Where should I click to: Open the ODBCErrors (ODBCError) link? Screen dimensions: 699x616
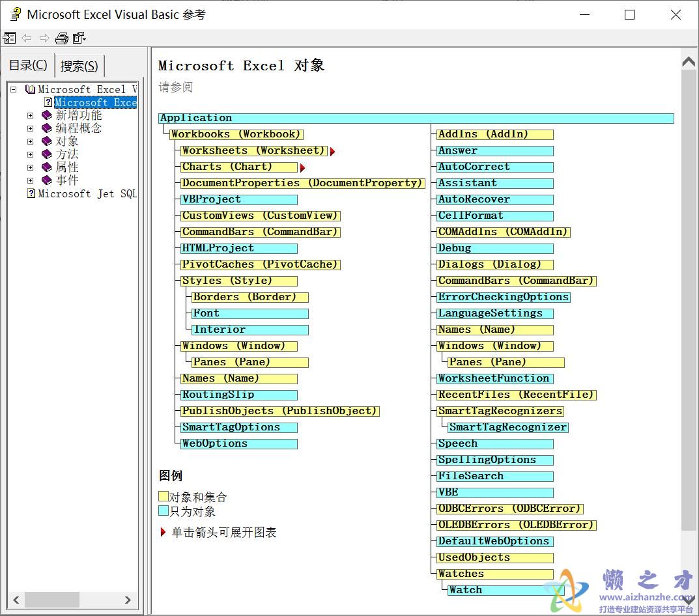(x=510, y=509)
